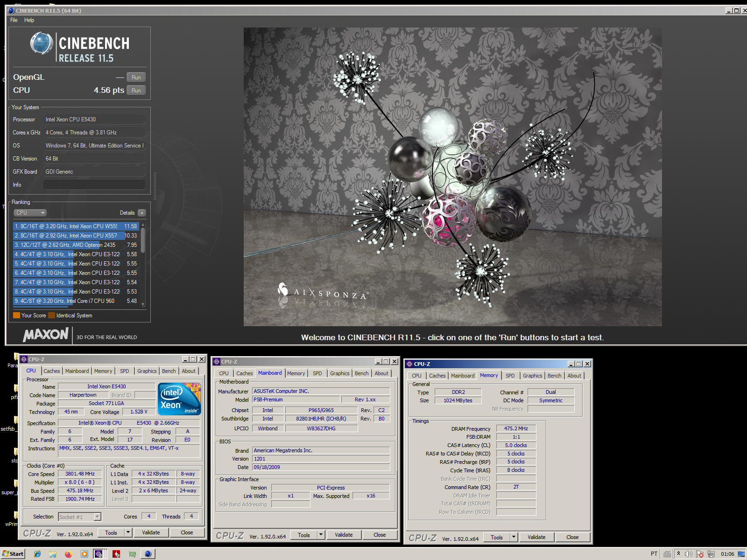The image size is (747, 560).
Task: Click the Multiplier x 8.0 value
Action: (80, 482)
